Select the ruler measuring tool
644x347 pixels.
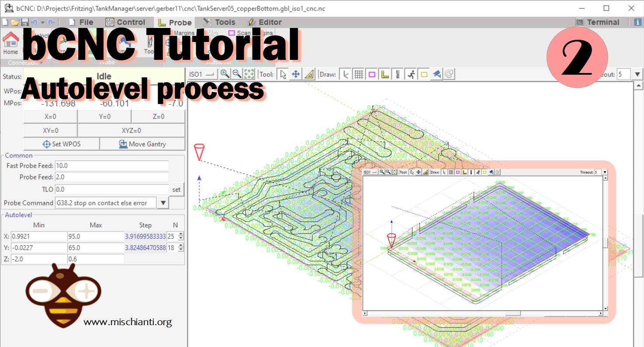point(309,74)
